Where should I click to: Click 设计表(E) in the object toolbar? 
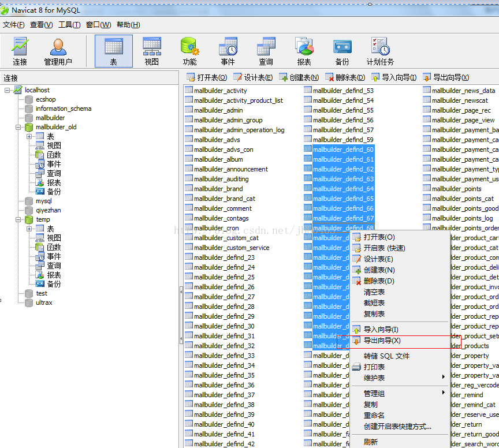pyautogui.click(x=253, y=77)
